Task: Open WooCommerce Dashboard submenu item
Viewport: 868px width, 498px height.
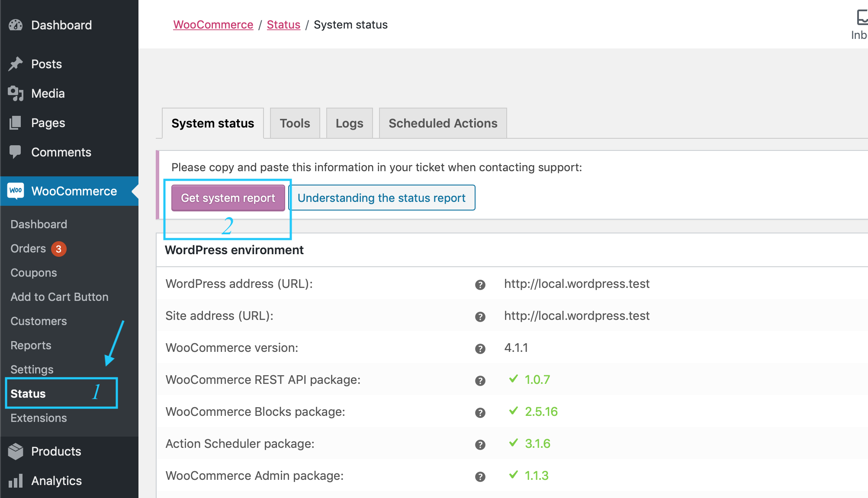Action: point(39,224)
